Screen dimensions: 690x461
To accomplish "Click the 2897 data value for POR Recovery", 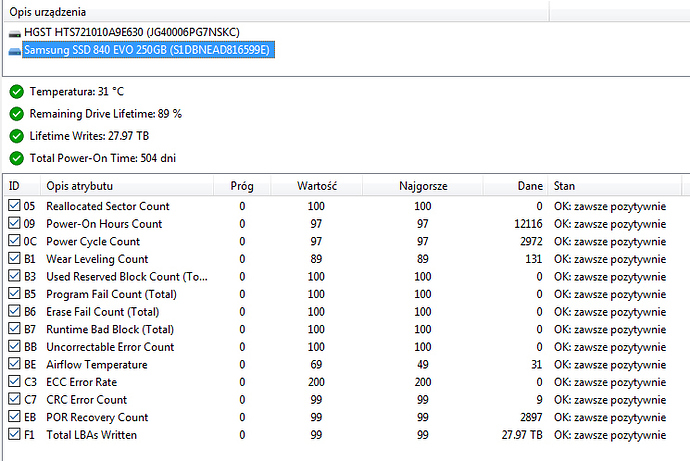I will tap(531, 417).
